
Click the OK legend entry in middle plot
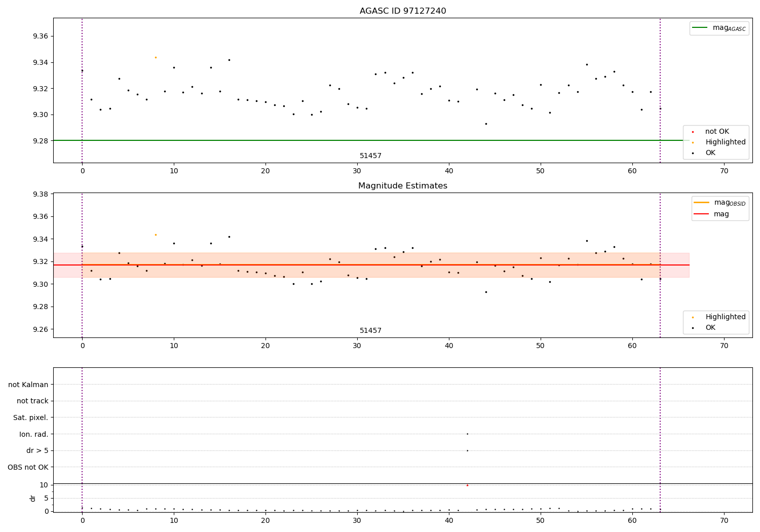pyautogui.click(x=704, y=328)
